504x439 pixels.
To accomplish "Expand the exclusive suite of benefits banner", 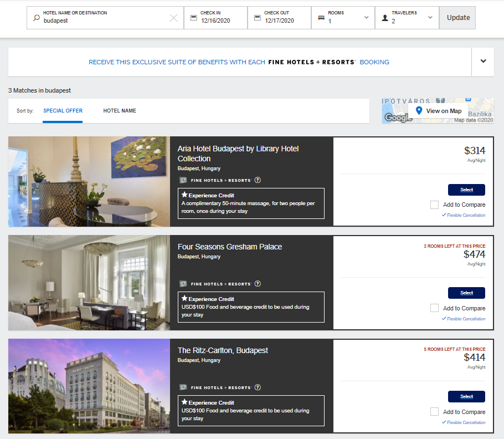I will click(x=482, y=62).
